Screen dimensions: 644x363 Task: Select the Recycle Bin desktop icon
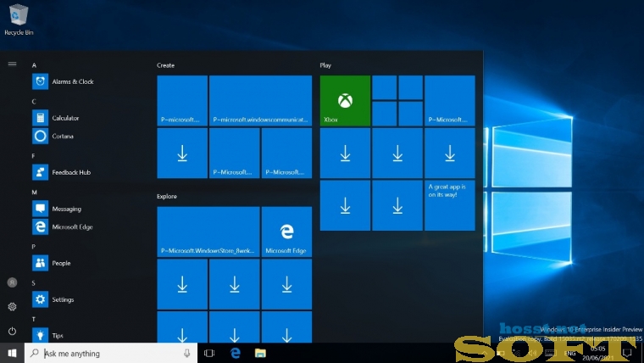(19, 20)
